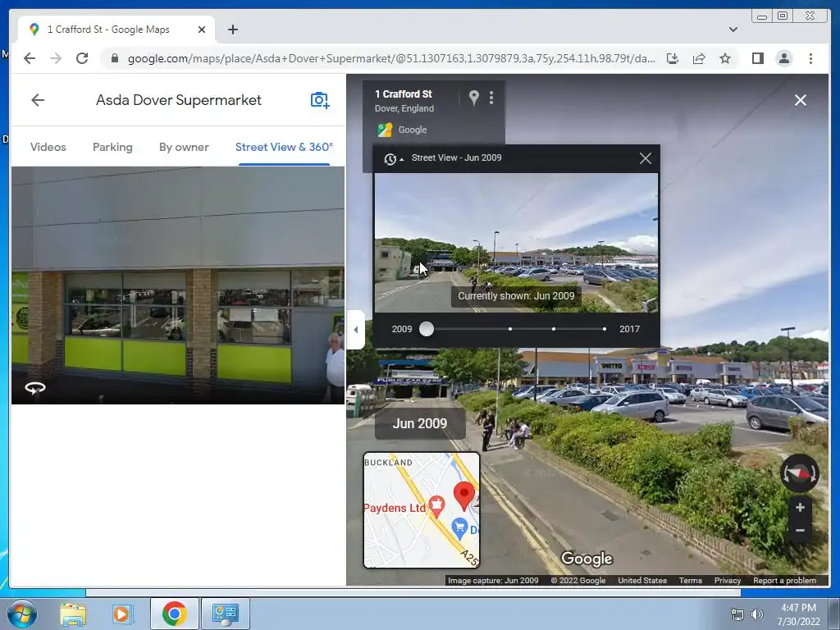
Task: Open a new browser tab
Action: (232, 30)
